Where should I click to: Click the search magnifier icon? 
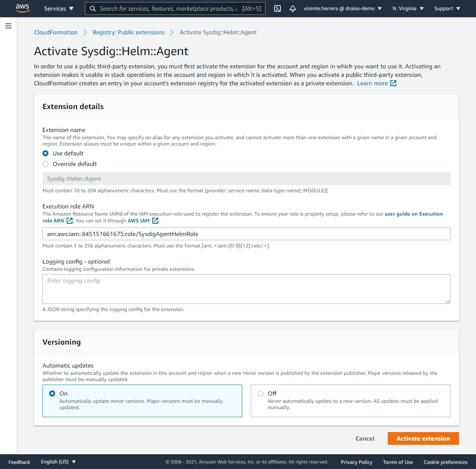93,8
